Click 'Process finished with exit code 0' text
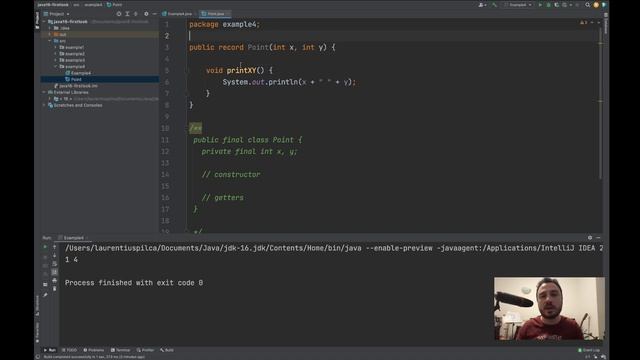The width and height of the screenshot is (640, 360). pyautogui.click(x=134, y=282)
